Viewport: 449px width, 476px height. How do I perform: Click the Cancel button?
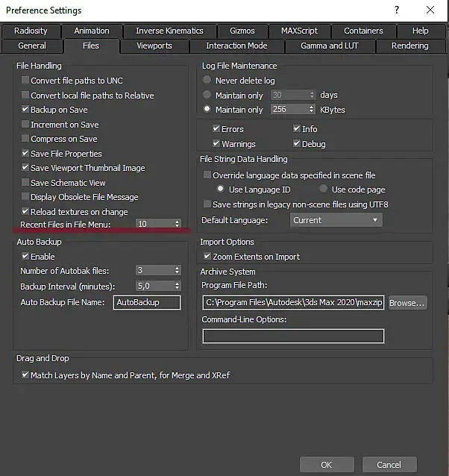[x=389, y=465]
